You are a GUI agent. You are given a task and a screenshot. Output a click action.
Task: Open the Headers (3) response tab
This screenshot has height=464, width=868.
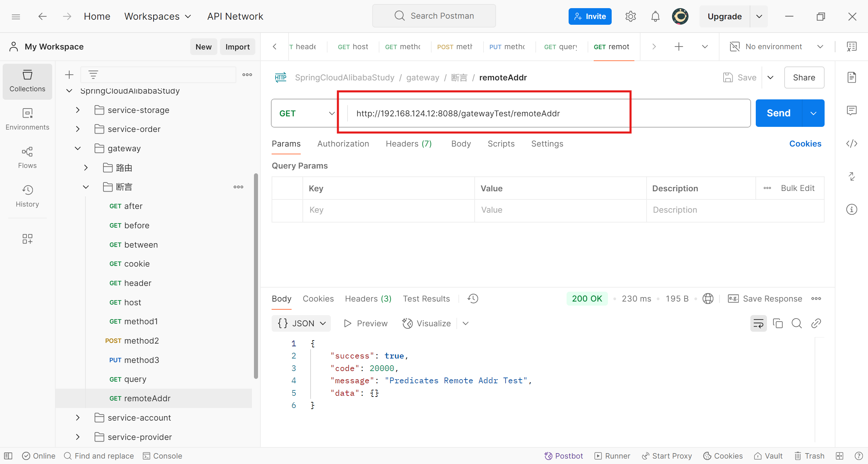[368, 298]
